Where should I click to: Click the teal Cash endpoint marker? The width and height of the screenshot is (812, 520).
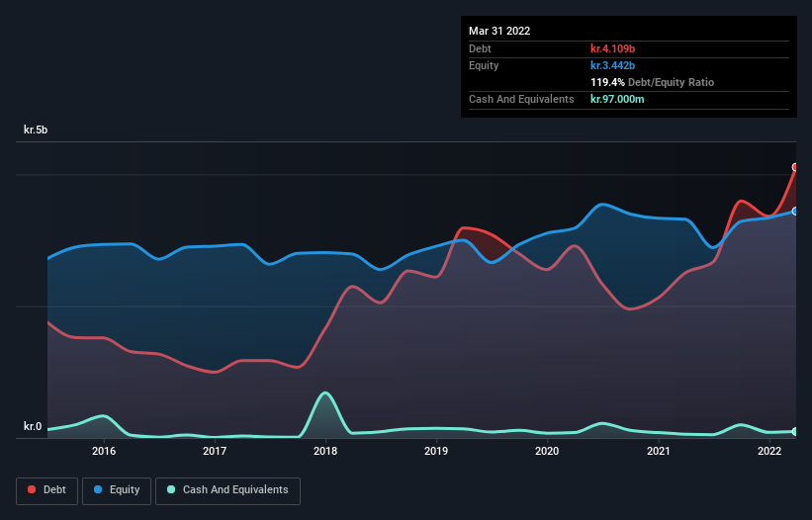coord(795,432)
